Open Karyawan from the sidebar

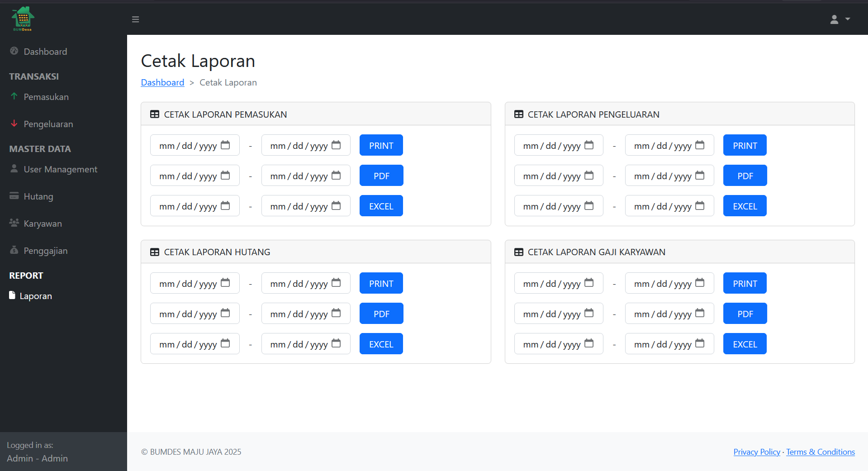(35, 224)
